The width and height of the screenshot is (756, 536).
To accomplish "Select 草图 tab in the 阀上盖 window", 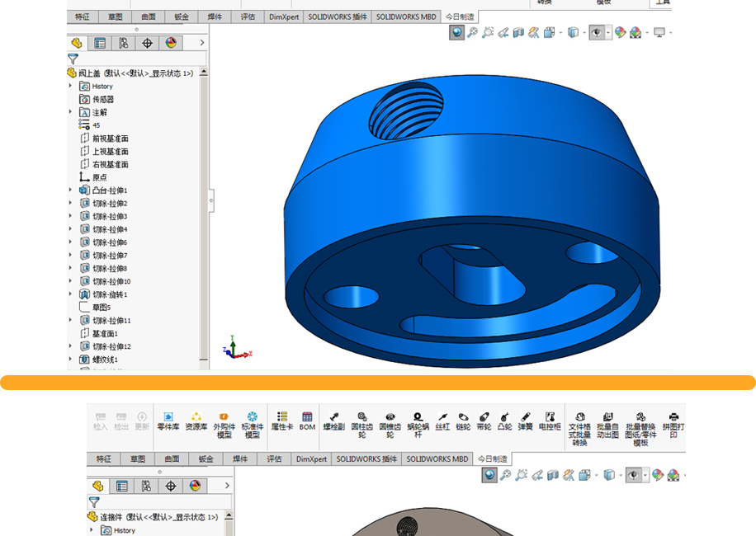I will [x=116, y=16].
